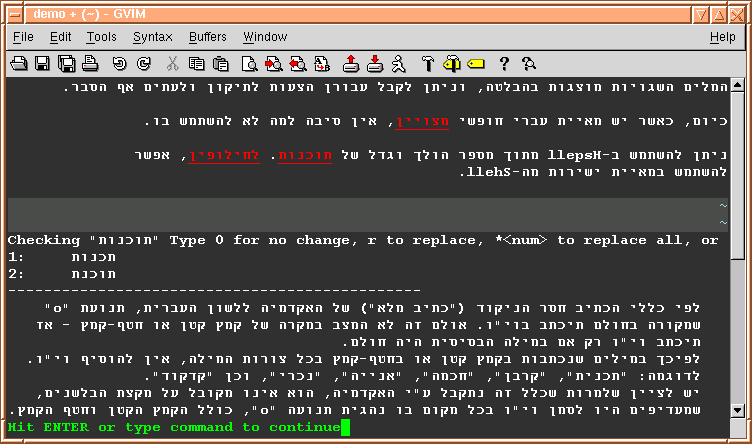This screenshot has height=444, width=752.
Task: Run Make using the hammer icon
Action: pos(428,63)
